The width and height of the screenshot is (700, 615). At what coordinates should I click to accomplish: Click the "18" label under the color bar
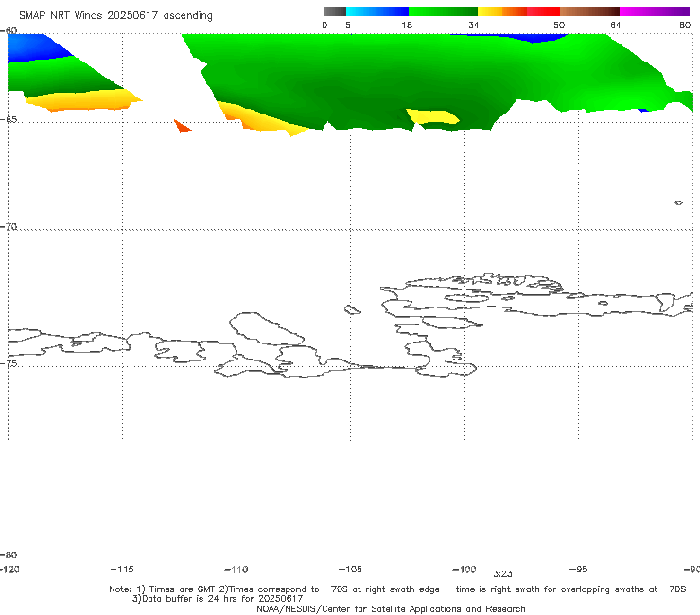(x=407, y=25)
